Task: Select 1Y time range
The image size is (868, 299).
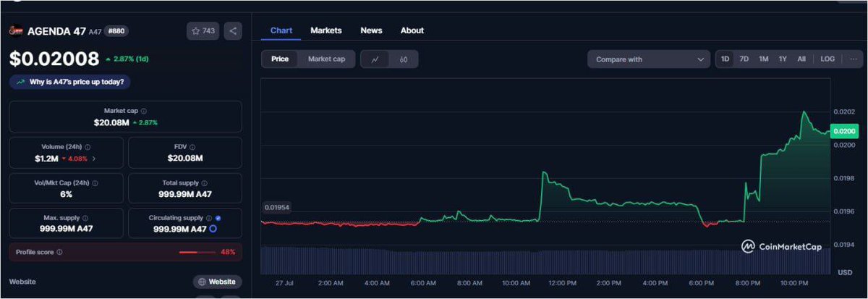Action: [x=783, y=59]
